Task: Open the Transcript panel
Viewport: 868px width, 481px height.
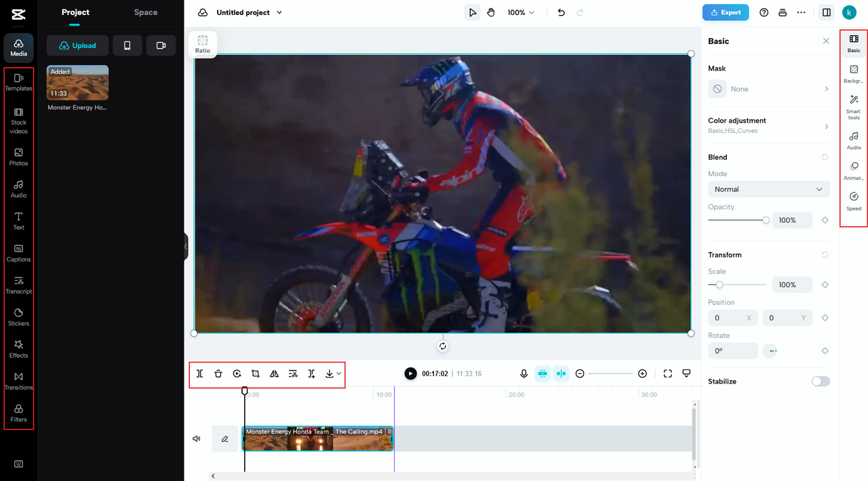Action: click(x=18, y=285)
